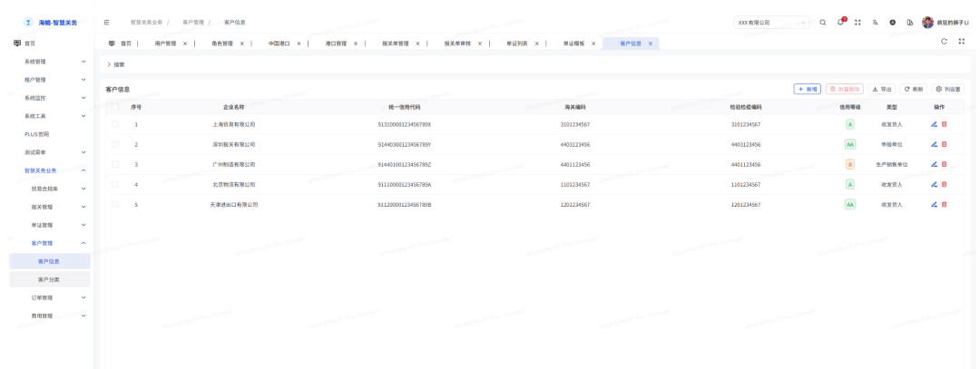This screenshot has width=980, height=369.
Task: Expand 系统监控 in the sidebar
Action: coord(51,97)
